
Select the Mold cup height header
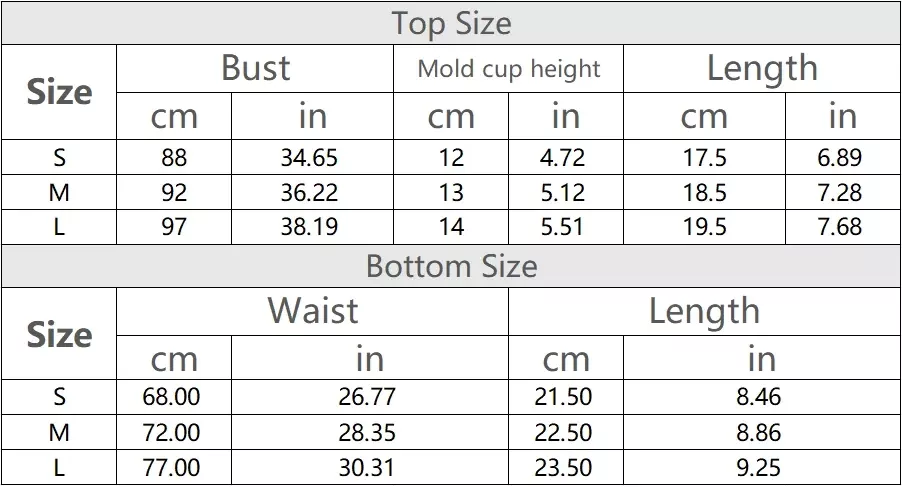(508, 69)
